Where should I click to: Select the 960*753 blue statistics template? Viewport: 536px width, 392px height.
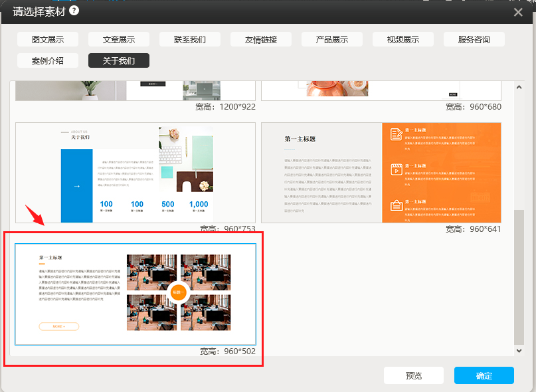pyautogui.click(x=135, y=173)
